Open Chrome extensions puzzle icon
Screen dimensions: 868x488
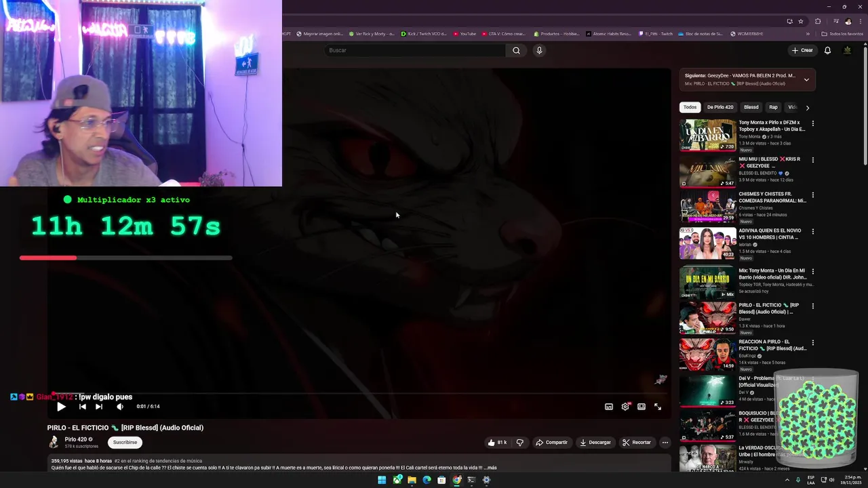(818, 21)
